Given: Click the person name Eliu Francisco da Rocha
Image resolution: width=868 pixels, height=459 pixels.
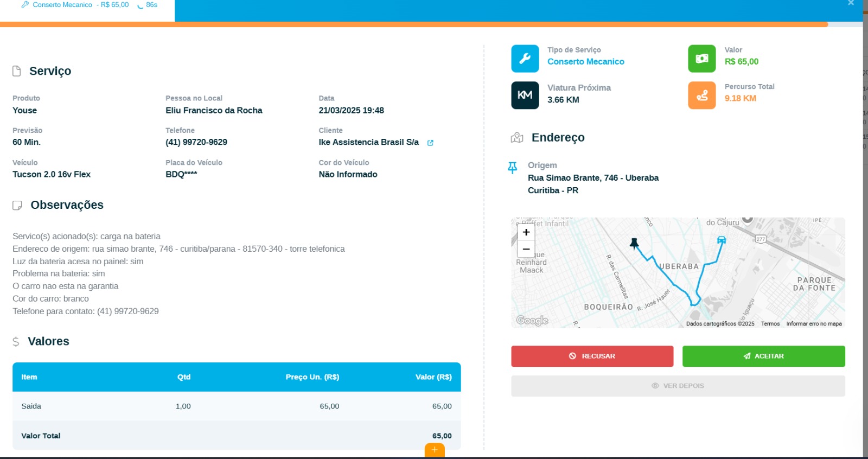Looking at the screenshot, I should 214,110.
